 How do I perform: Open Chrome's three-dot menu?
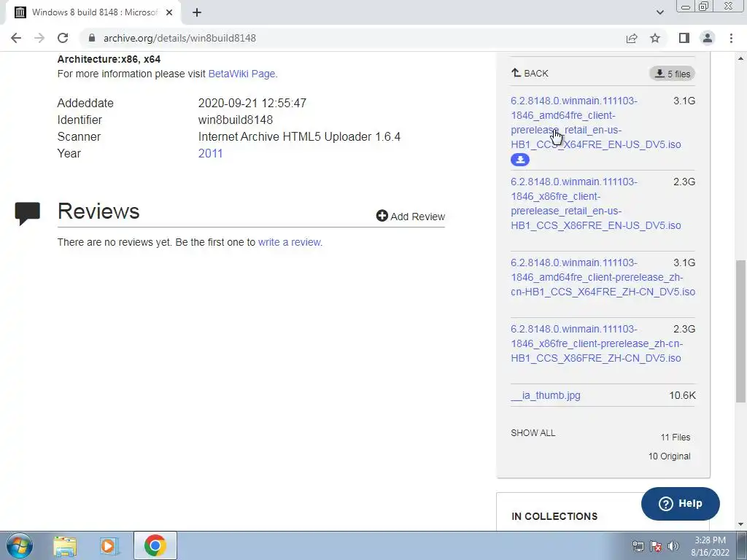[x=731, y=38]
